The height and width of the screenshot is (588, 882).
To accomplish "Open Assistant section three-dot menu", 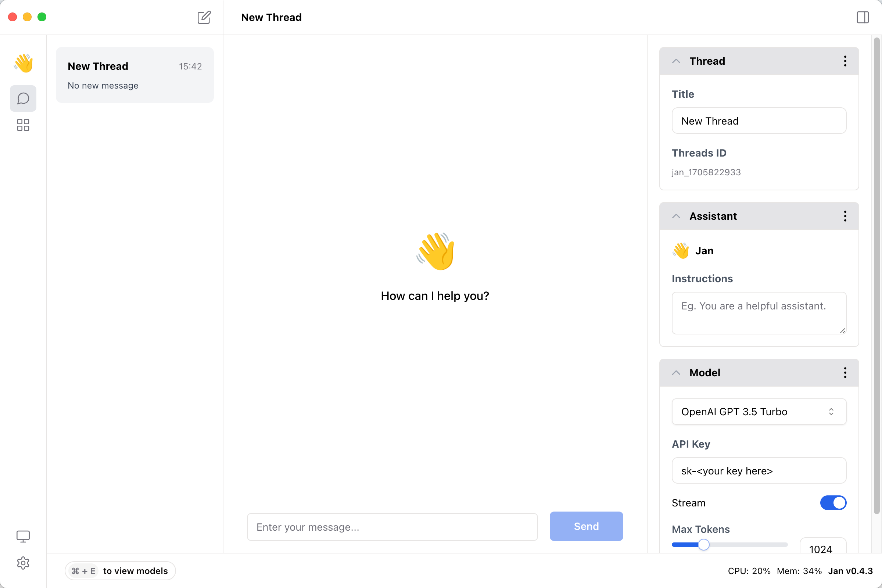I will (x=845, y=216).
